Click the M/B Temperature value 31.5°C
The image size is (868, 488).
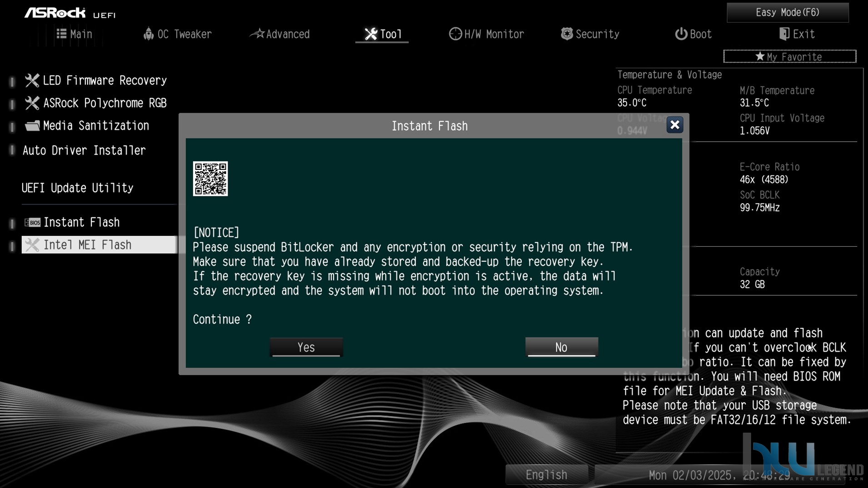pyautogui.click(x=754, y=103)
